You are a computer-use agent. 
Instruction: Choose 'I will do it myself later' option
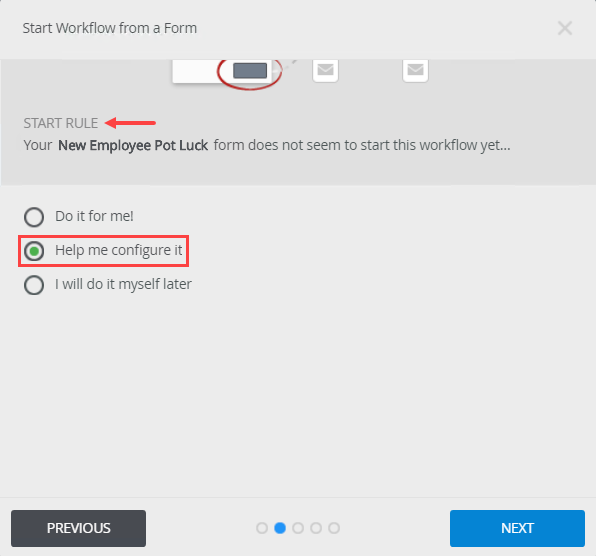click(34, 285)
